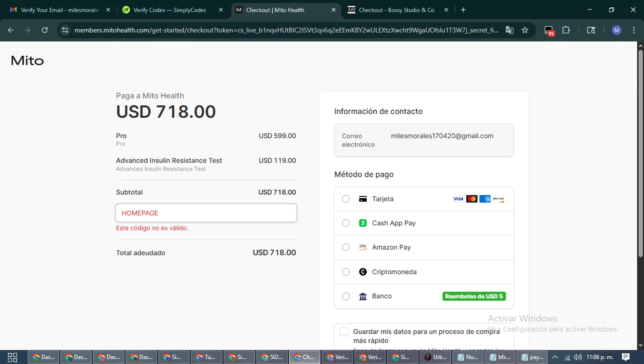Click the Mito logo
The image size is (644, 364).
coord(27,61)
